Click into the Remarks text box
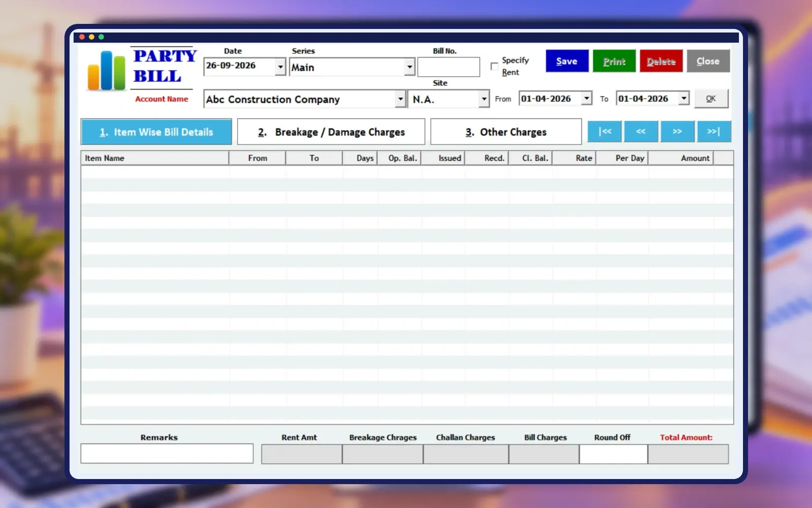This screenshot has height=508, width=812. click(x=167, y=454)
